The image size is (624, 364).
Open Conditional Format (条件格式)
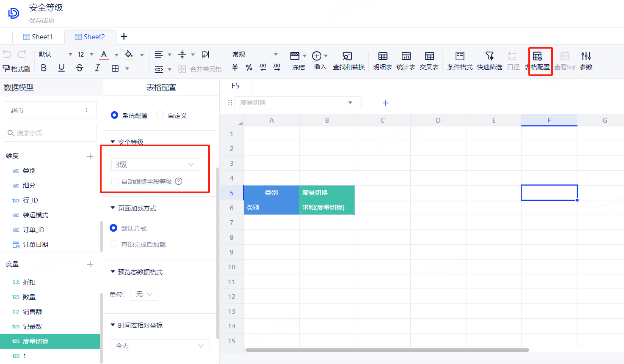point(460,60)
